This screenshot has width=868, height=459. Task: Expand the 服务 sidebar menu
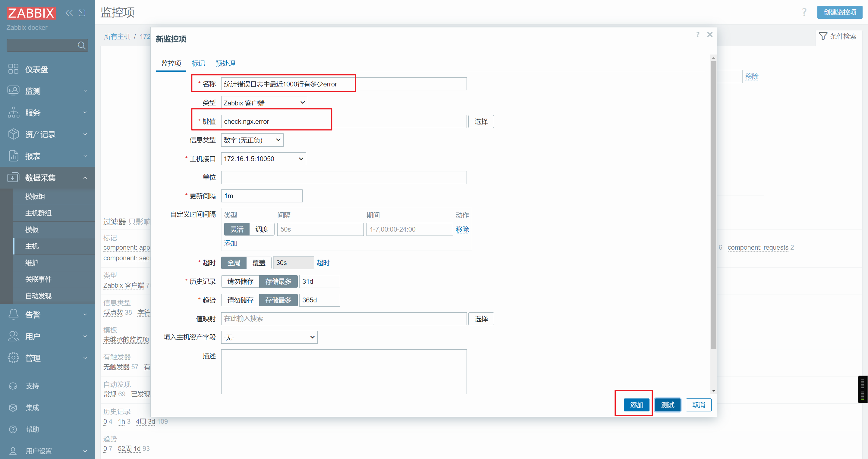pos(85,112)
